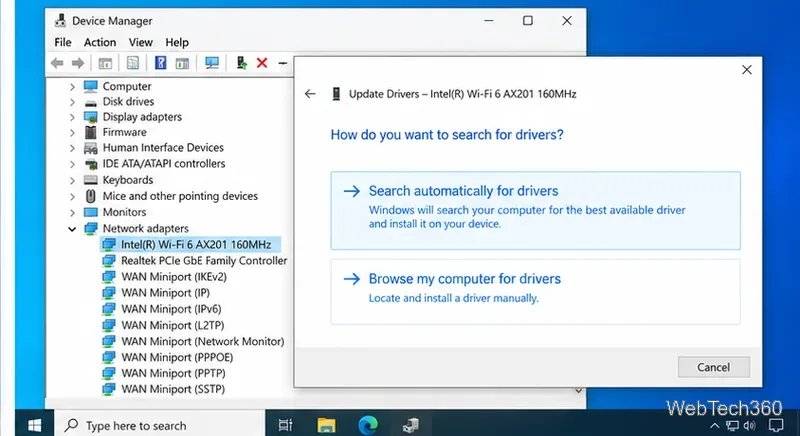Select Intel(R) Wi-Fi 6 AX201 160MHz adapter
Viewport: 800px width, 436px height.
pyautogui.click(x=196, y=245)
